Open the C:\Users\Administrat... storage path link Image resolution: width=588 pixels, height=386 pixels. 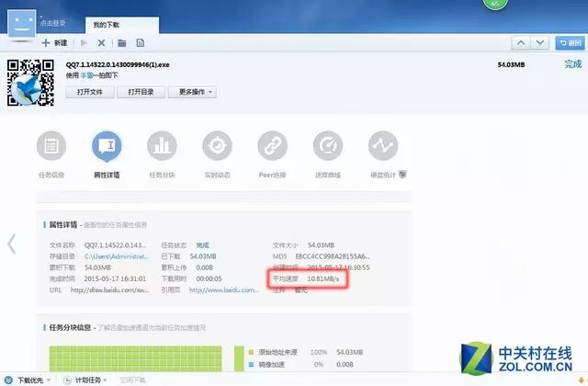[117, 256]
